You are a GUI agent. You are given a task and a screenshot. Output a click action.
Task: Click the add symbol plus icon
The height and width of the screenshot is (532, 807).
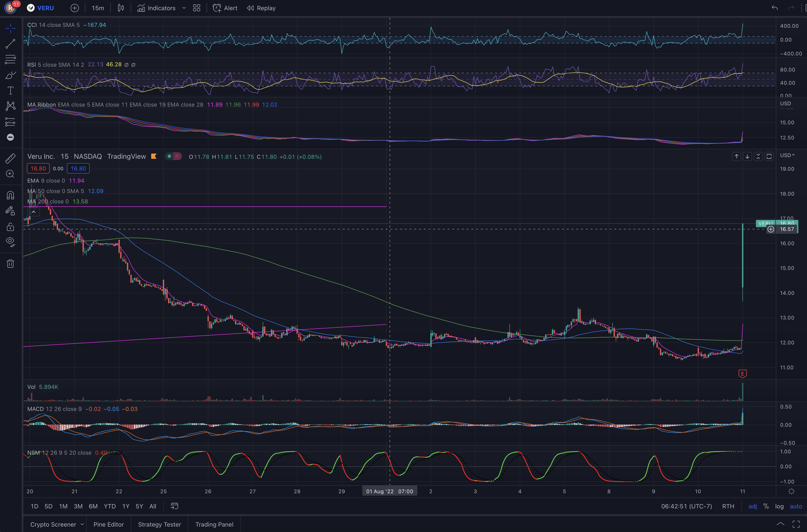75,8
